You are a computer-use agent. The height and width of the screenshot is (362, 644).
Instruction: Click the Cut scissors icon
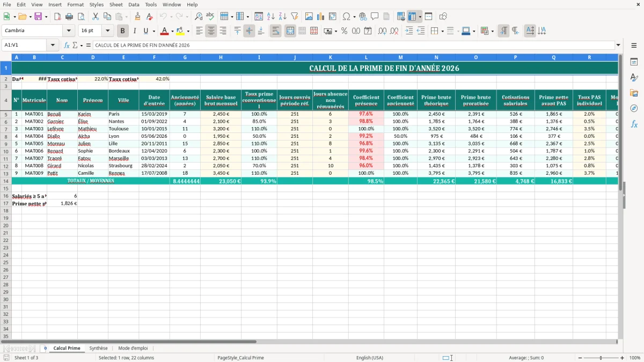(96, 17)
